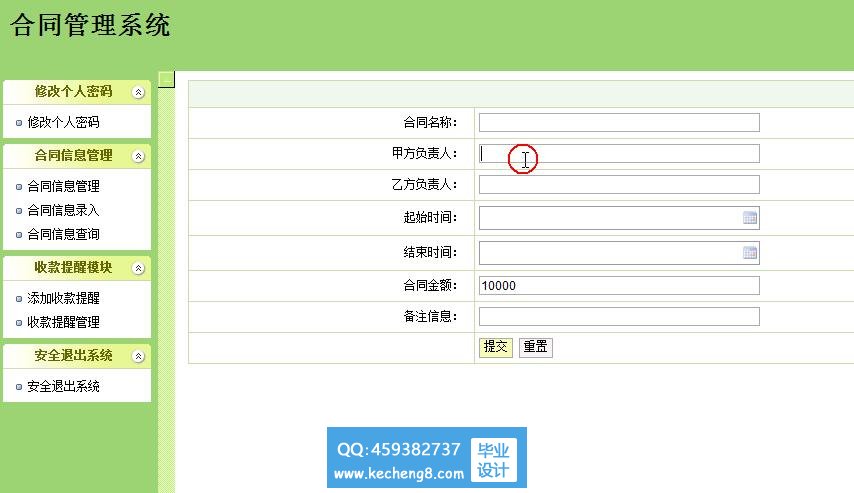
Task: Select the 合同名称 label text
Action: [430, 123]
